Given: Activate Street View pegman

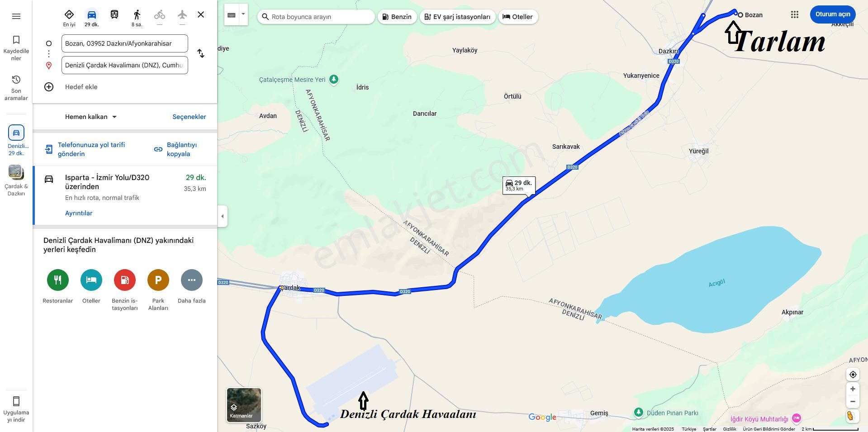Looking at the screenshot, I should pos(851,416).
